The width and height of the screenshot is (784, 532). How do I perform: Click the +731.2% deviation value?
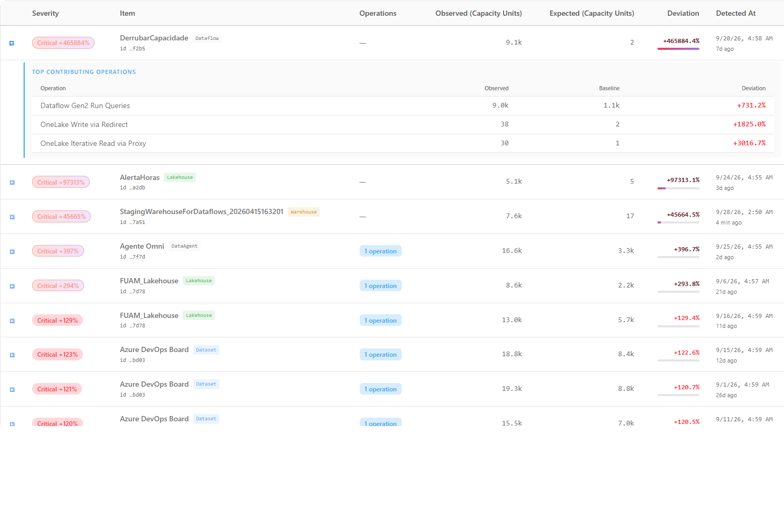pyautogui.click(x=751, y=105)
